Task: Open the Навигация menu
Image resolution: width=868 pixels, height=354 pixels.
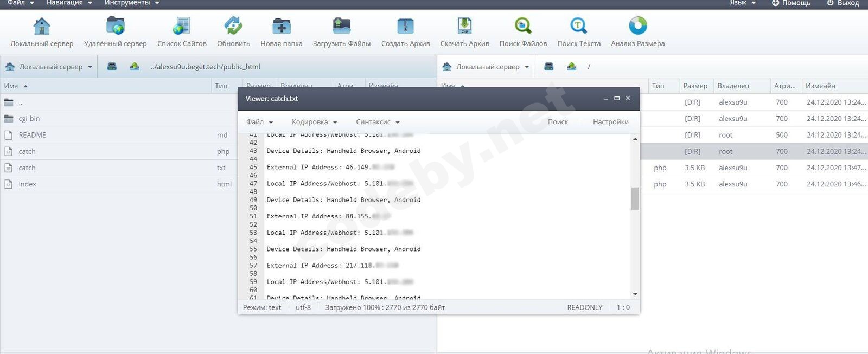Action: (x=69, y=3)
